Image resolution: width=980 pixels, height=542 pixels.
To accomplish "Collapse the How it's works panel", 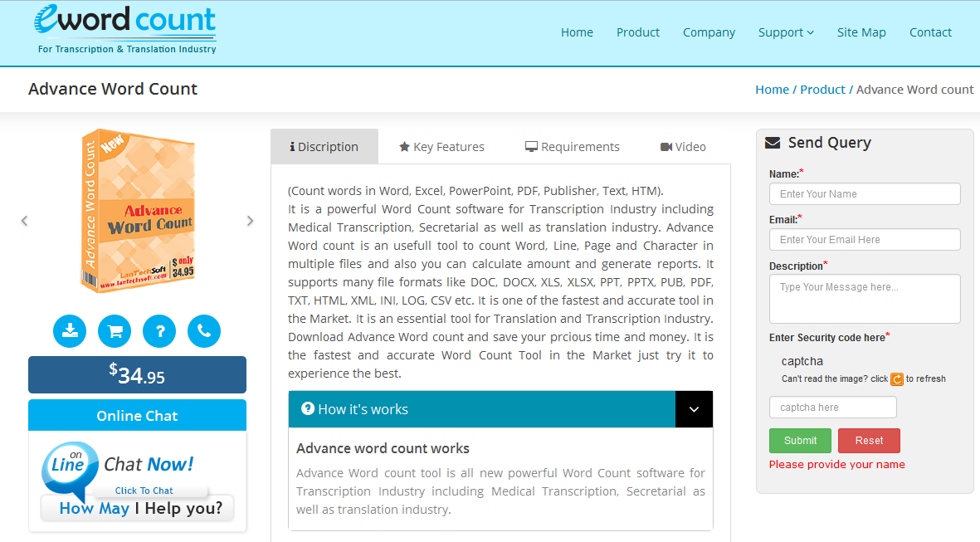I will point(694,409).
